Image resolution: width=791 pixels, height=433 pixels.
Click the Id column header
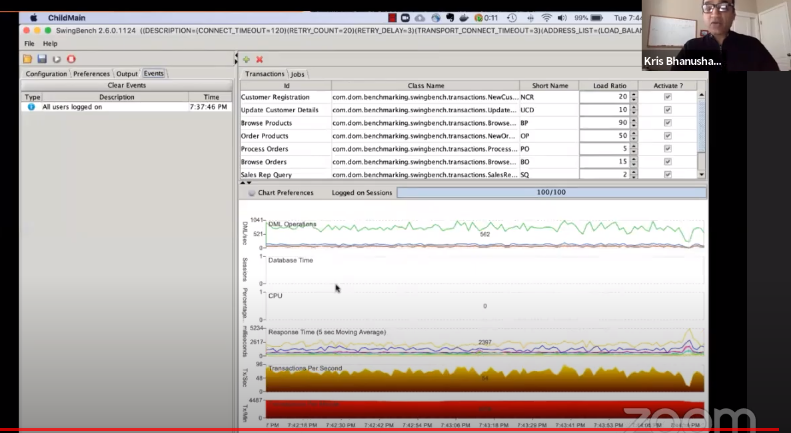coord(286,86)
